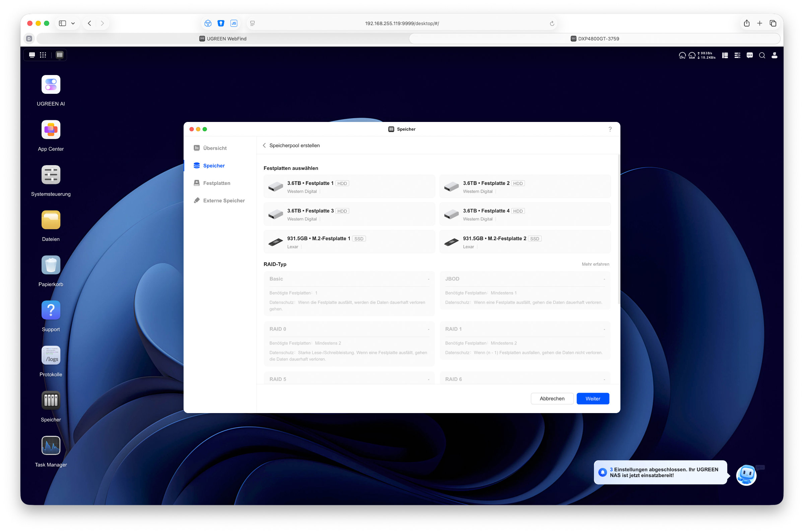This screenshot has width=804, height=532.
Task: Launch Task Manager desktop icon
Action: [51, 446]
